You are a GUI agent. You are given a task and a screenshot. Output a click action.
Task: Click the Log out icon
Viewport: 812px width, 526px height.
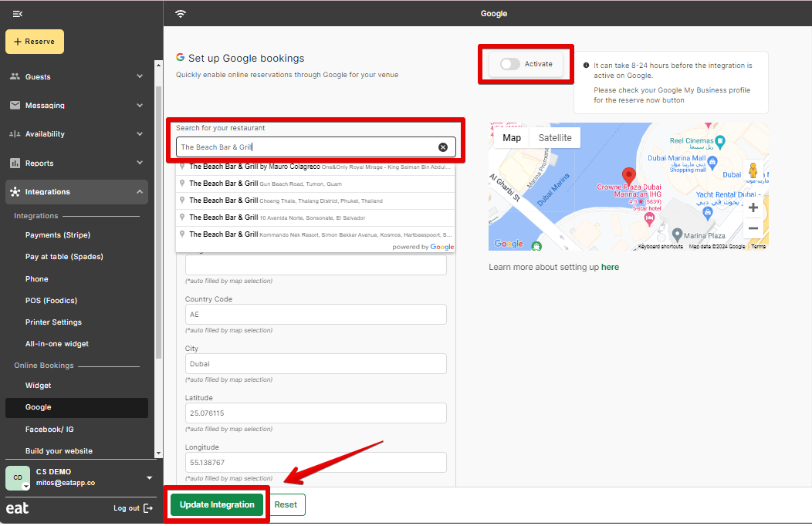coord(148,508)
